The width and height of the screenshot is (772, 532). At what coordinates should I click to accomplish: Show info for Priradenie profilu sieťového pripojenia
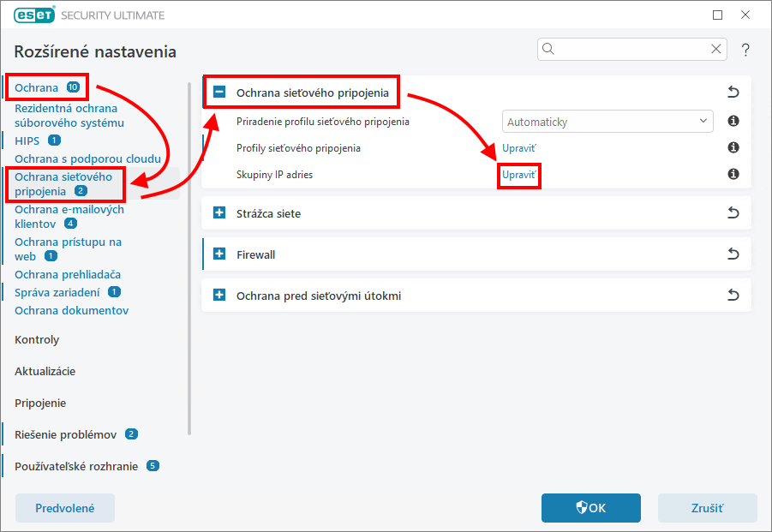(x=733, y=122)
